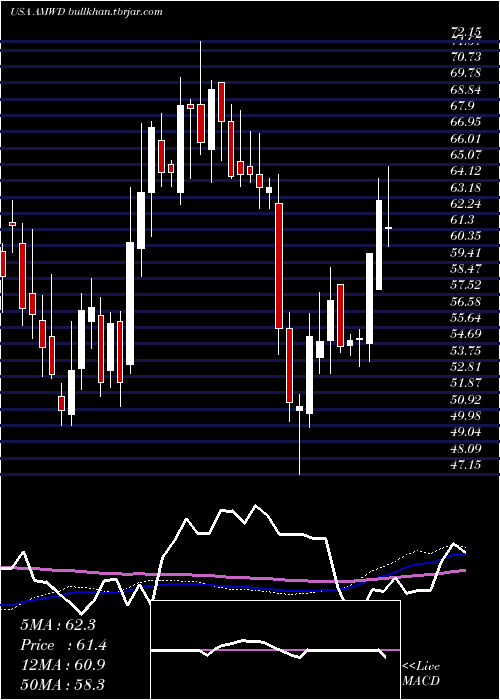The width and height of the screenshot is (500, 700).
Task: Click the 61.3 price axis label
Action: (463, 220)
